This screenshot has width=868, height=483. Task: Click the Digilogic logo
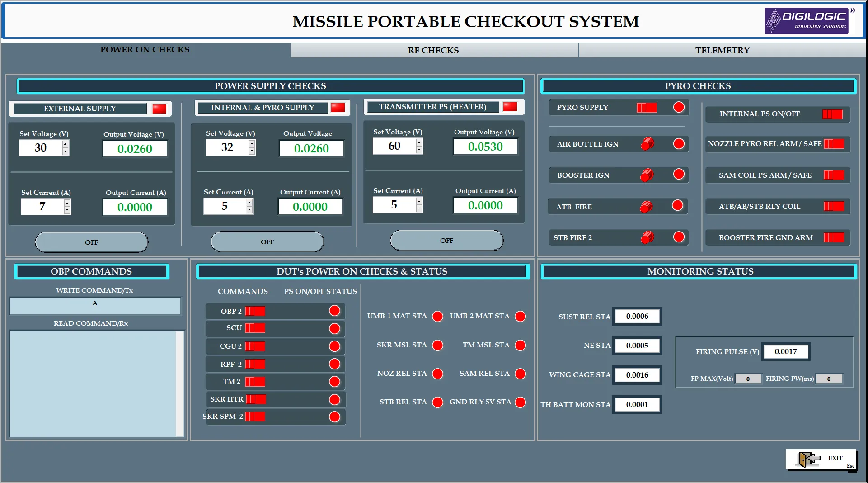pos(807,21)
